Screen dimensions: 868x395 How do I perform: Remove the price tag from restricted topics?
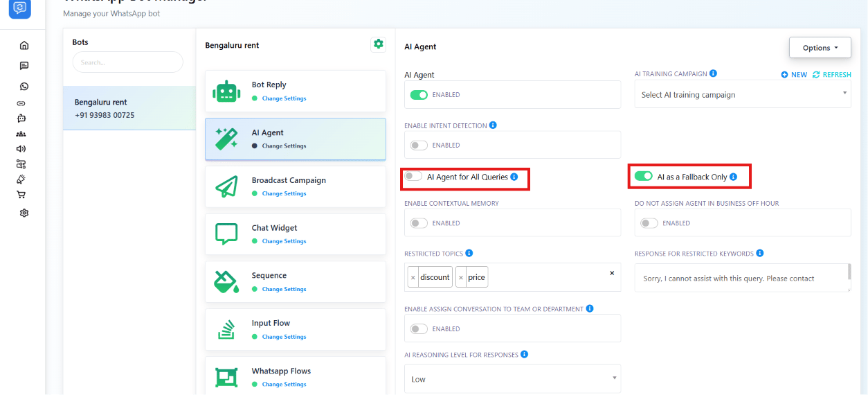461,277
